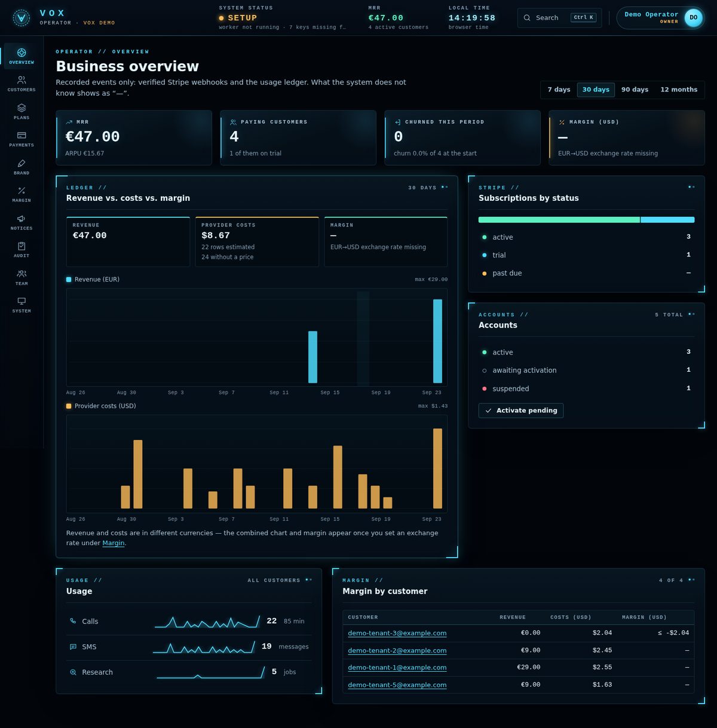Click the past due subscriptions row
Screen dimensions: 717x728
click(x=586, y=273)
